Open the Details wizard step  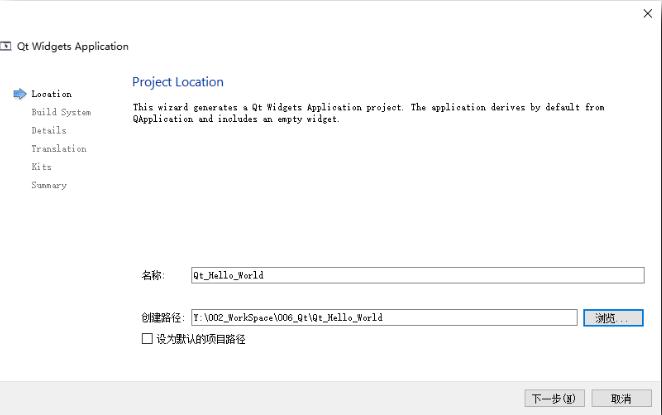[x=48, y=131]
